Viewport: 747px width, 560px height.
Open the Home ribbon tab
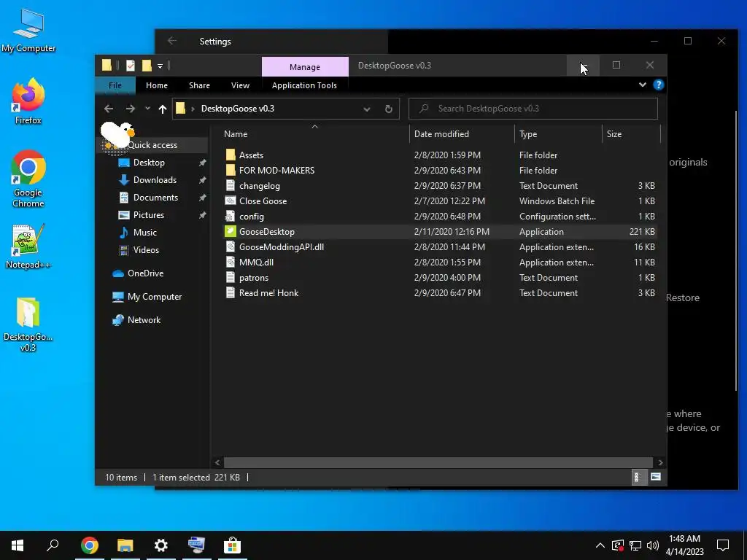point(157,85)
